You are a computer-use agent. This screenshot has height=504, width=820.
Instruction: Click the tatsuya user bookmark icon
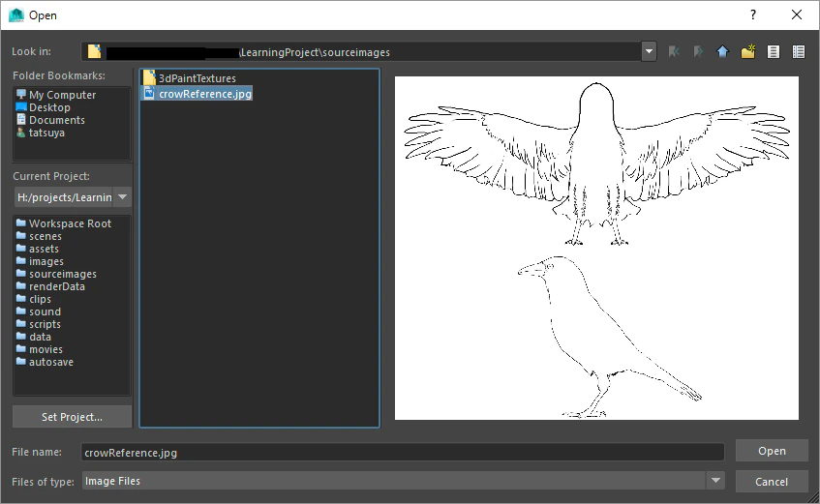[x=21, y=133]
